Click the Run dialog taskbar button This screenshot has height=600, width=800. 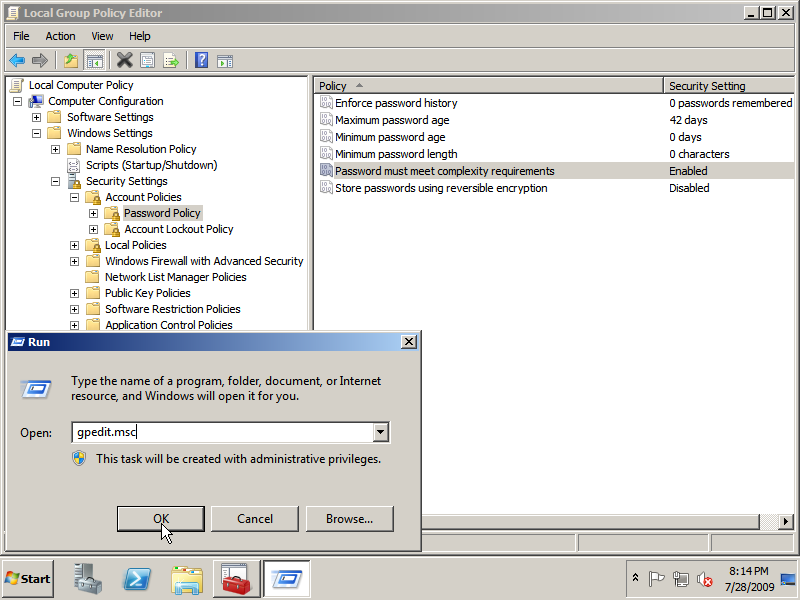[286, 579]
